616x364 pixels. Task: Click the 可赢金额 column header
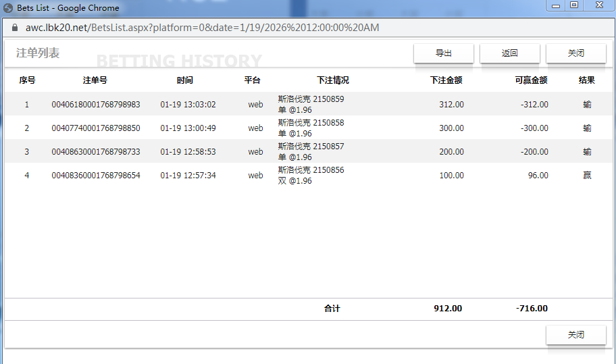[x=531, y=80]
